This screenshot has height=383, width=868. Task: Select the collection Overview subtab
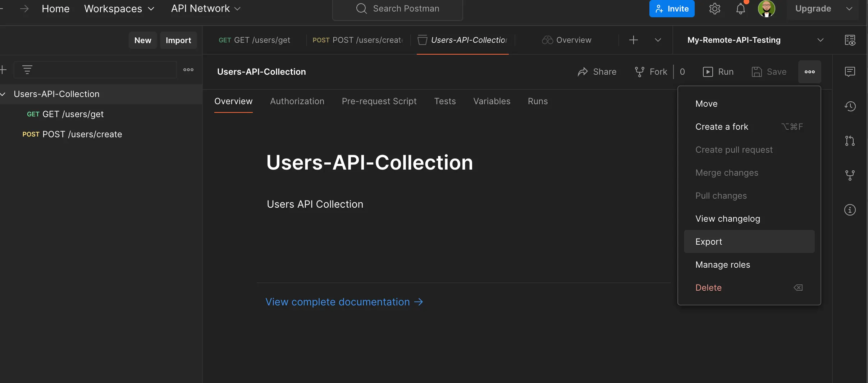233,101
